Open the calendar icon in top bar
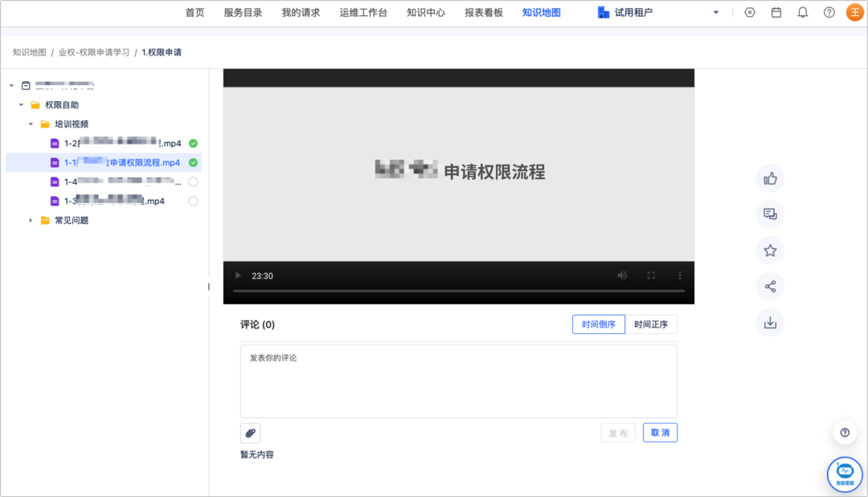Screen dimensions: 868x497 tap(776, 12)
